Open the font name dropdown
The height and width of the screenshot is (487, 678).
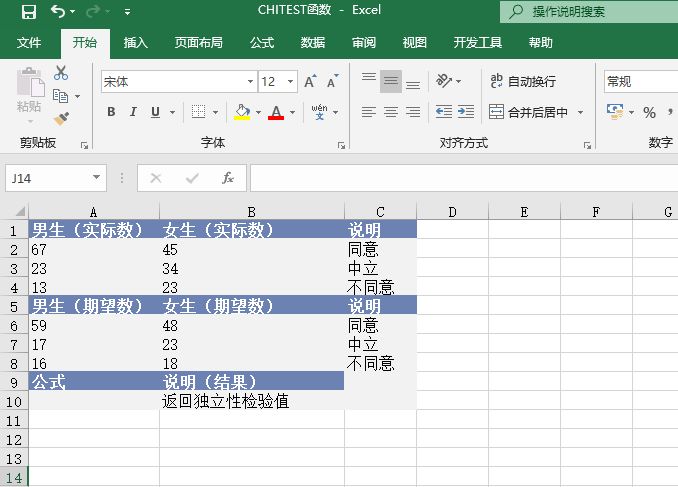pyautogui.click(x=250, y=82)
